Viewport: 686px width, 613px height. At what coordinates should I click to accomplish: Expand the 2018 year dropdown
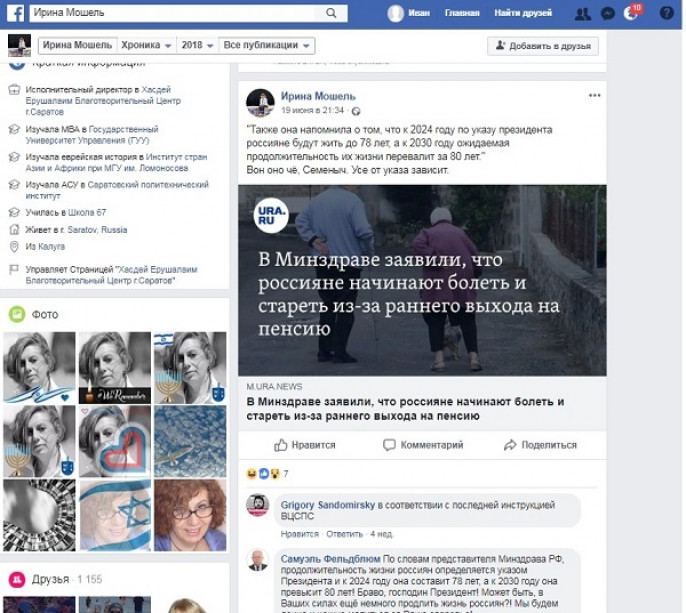tap(197, 46)
